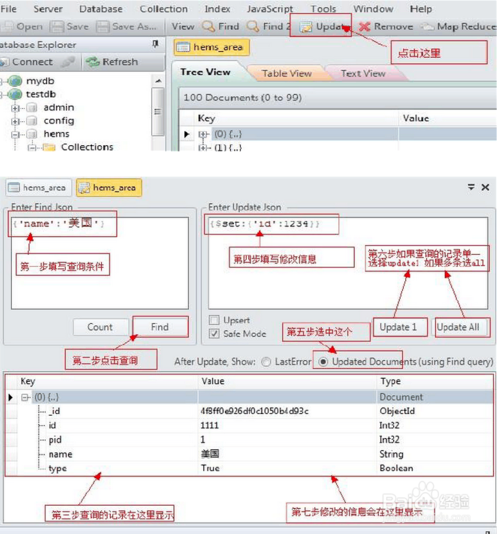Click the Find 2 magnifier icon

click(253, 26)
